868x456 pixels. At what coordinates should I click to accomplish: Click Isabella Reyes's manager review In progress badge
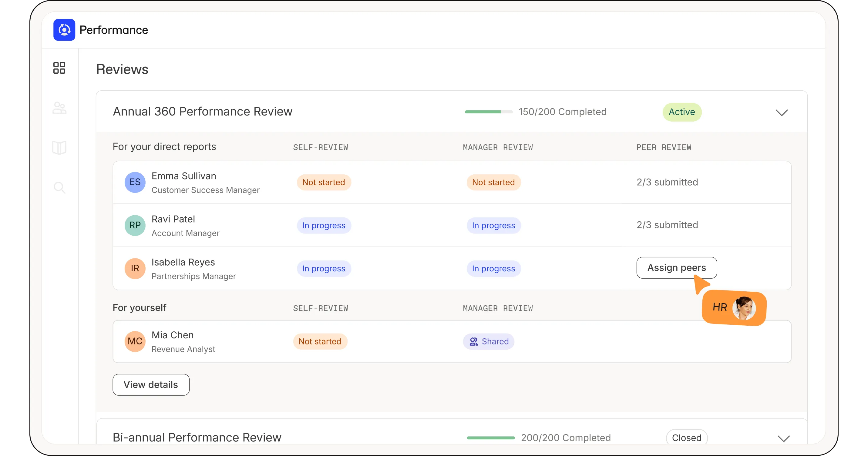click(x=494, y=268)
